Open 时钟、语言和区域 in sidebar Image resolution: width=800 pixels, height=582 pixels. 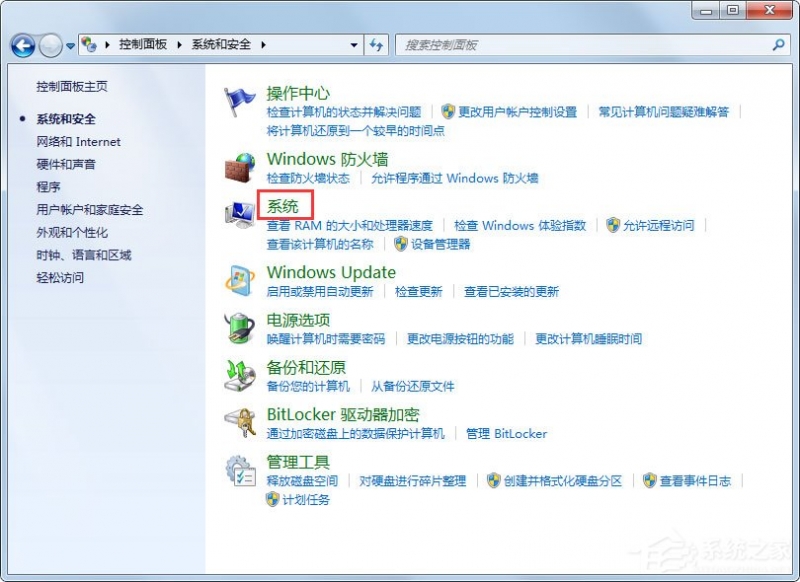click(84, 255)
